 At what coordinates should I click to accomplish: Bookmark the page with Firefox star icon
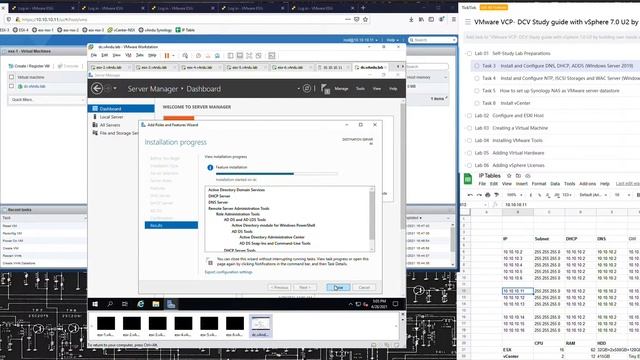click(x=365, y=19)
